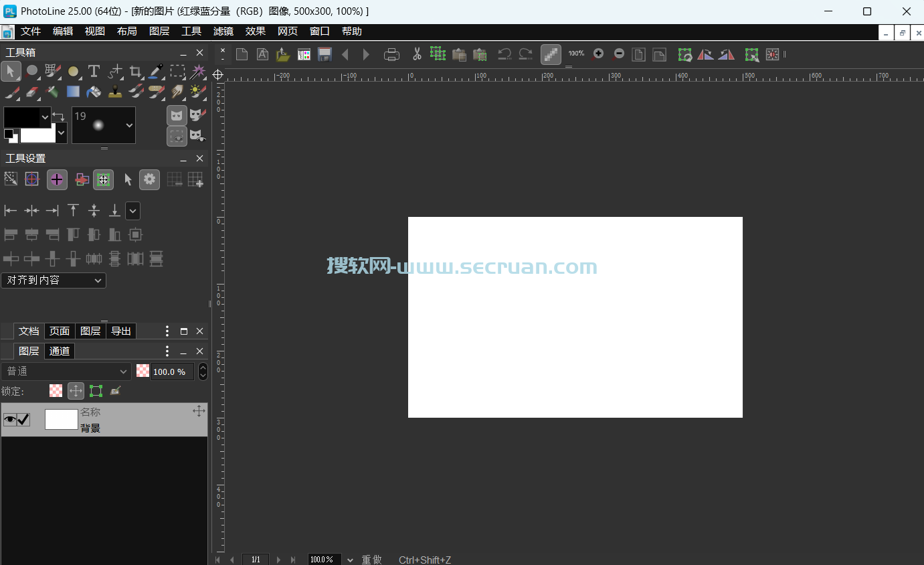
Task: Open the 编辑 menu
Action: pyautogui.click(x=63, y=31)
